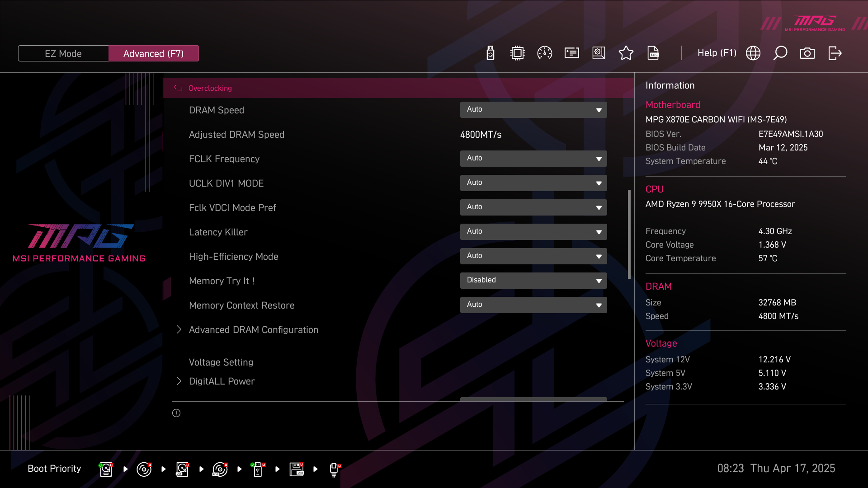This screenshot has width=868, height=488.
Task: Select the Advanced (F7) mode tab
Action: (153, 53)
